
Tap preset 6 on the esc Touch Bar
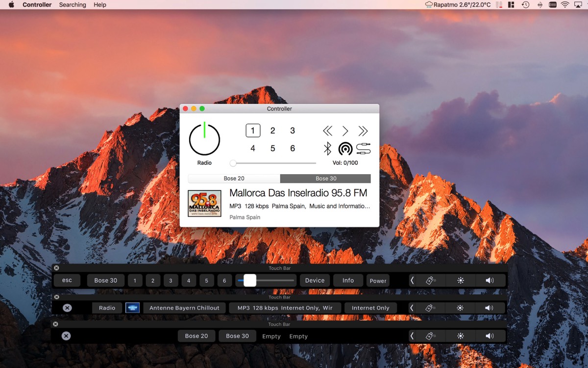pyautogui.click(x=224, y=280)
